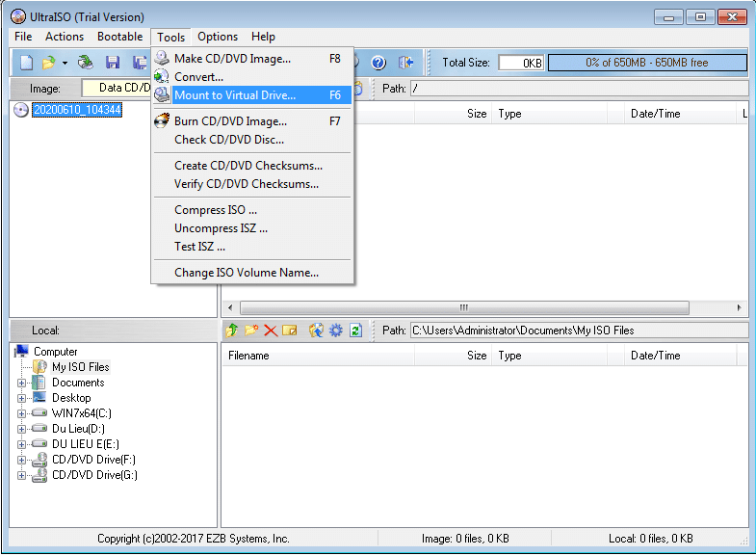Sort local list by Filename column header
This screenshot has height=556, width=756.
(x=318, y=356)
